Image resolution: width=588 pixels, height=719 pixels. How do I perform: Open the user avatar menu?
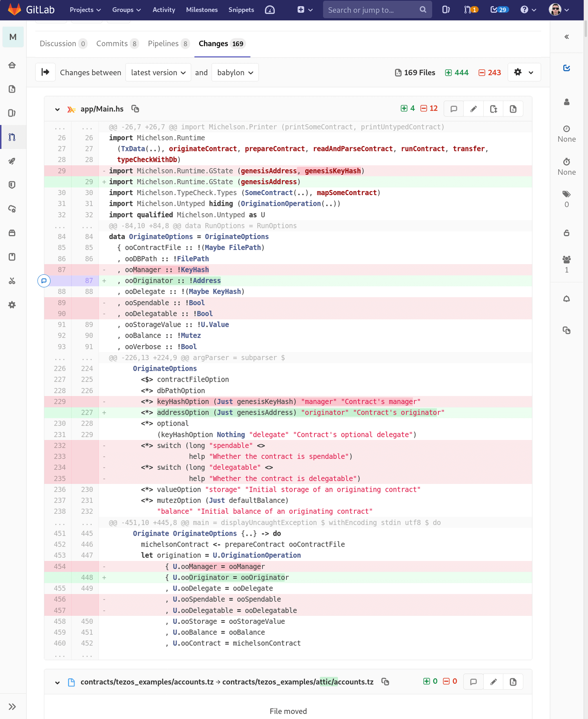click(559, 10)
